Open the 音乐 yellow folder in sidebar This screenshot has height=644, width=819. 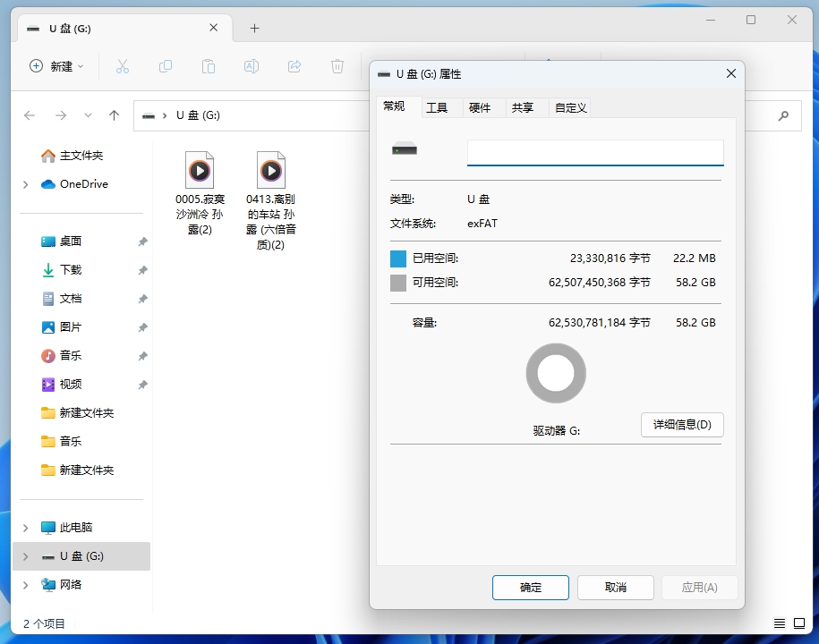coord(62,442)
